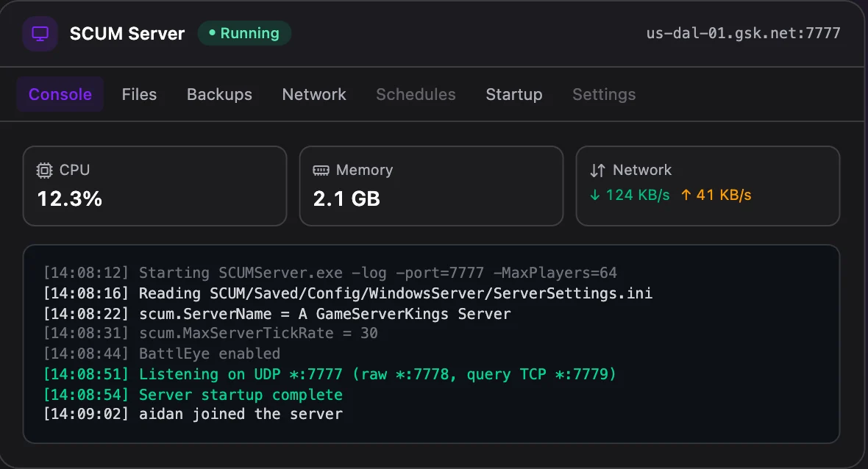Viewport: 868px width, 469px height.
Task: Click the CPU card label
Action: click(x=74, y=170)
